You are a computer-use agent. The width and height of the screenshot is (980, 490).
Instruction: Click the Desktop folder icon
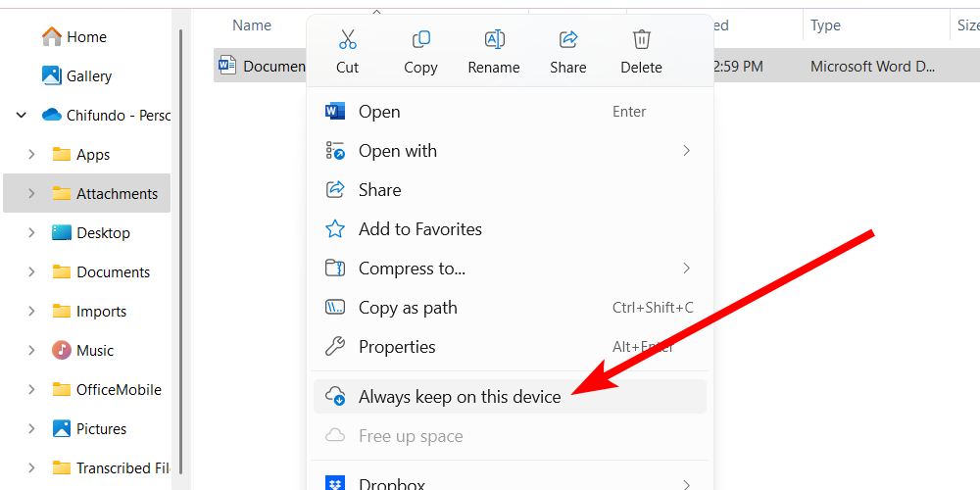[61, 232]
